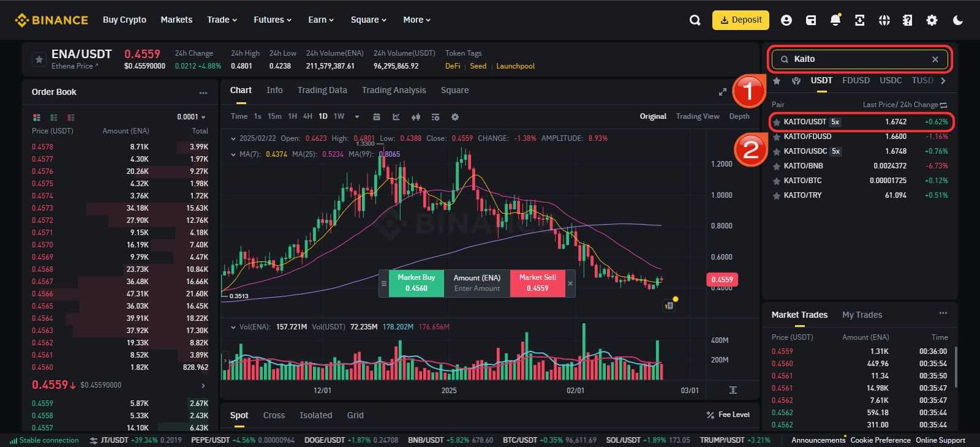Collapse the Vol(ENA) indicator chevron
The width and height of the screenshot is (980, 447).
(233, 327)
